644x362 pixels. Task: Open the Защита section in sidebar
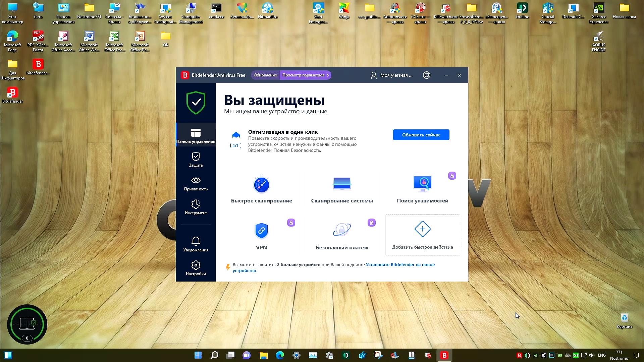pyautogui.click(x=196, y=160)
